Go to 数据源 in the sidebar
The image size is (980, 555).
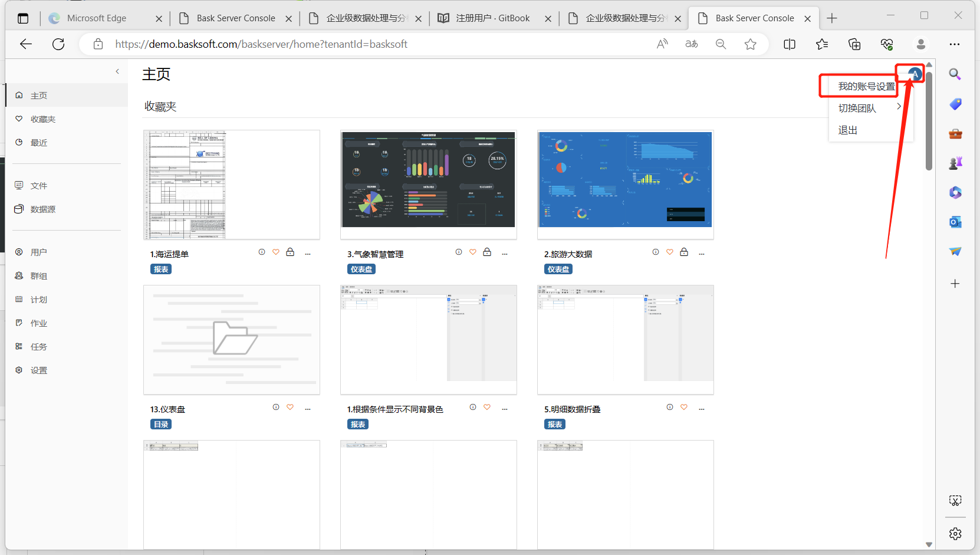coord(67,209)
